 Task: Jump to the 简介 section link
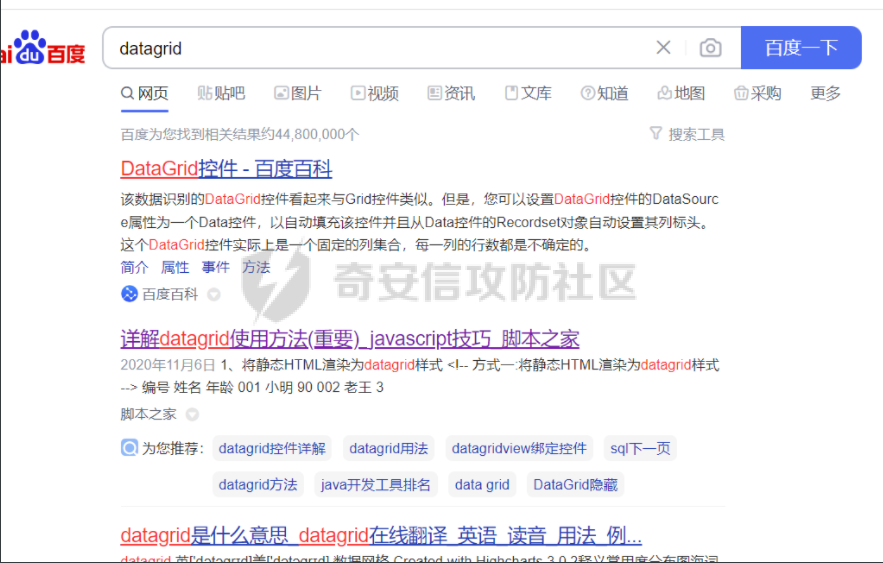135,267
